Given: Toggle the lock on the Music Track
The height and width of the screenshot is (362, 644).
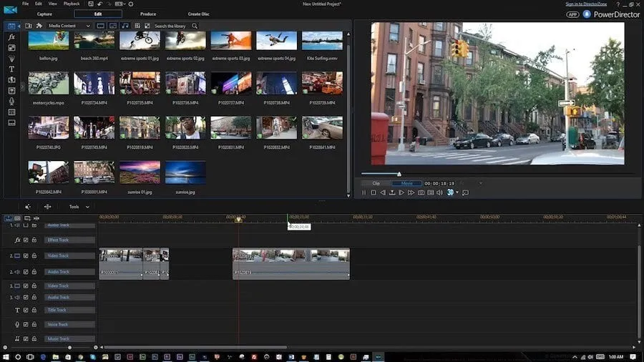Looking at the screenshot, I should (34, 338).
